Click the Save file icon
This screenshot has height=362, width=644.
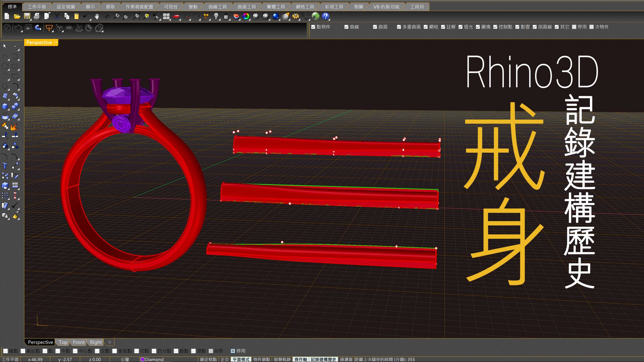[27, 17]
